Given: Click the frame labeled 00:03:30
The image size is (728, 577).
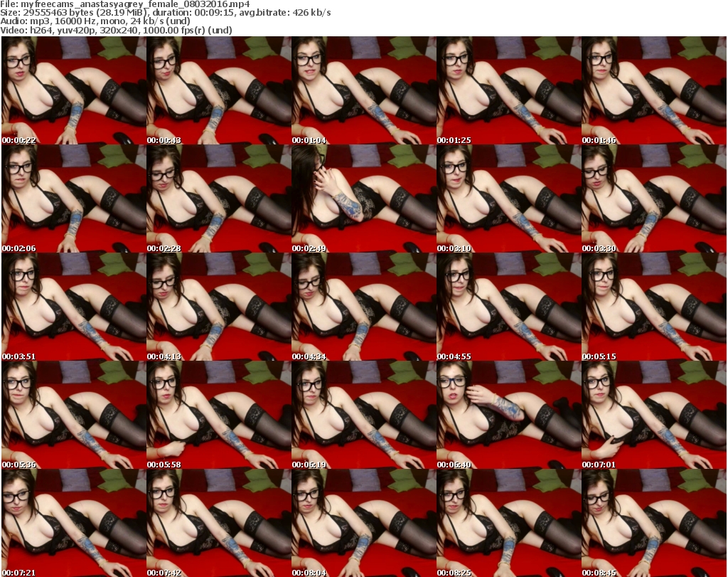Looking at the screenshot, I should [653, 198].
